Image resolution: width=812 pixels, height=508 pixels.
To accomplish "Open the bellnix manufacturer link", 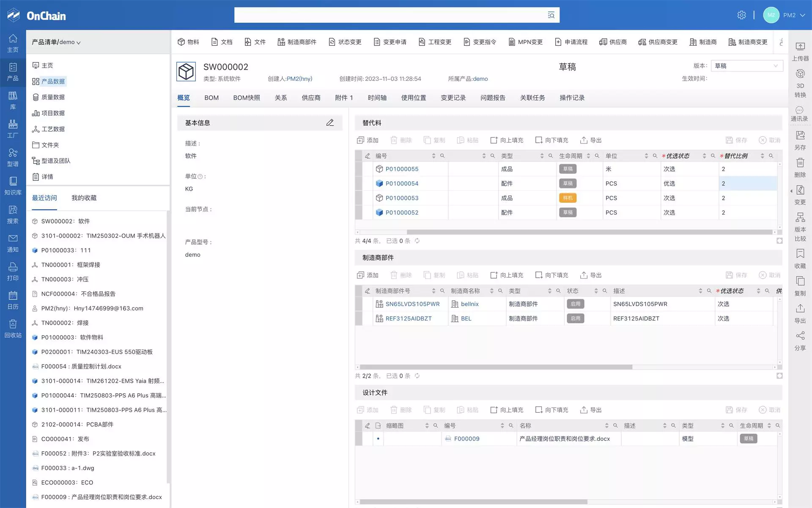I will [469, 304].
